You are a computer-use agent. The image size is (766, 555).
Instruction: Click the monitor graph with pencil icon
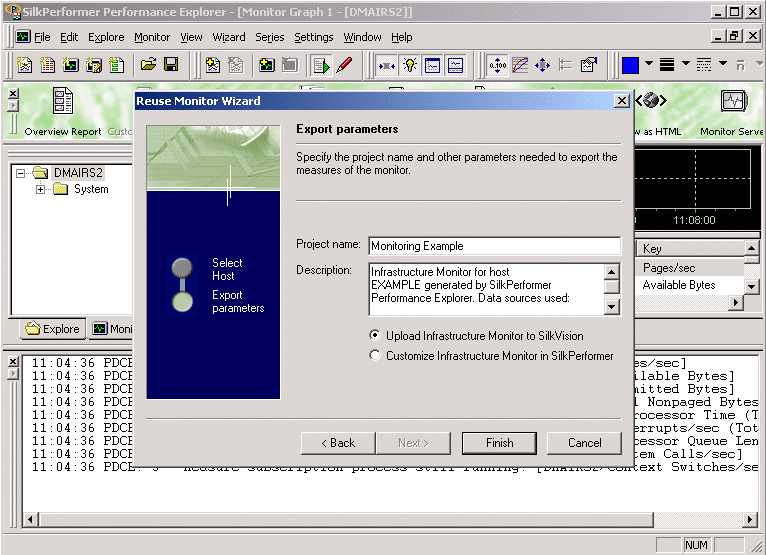(93, 64)
